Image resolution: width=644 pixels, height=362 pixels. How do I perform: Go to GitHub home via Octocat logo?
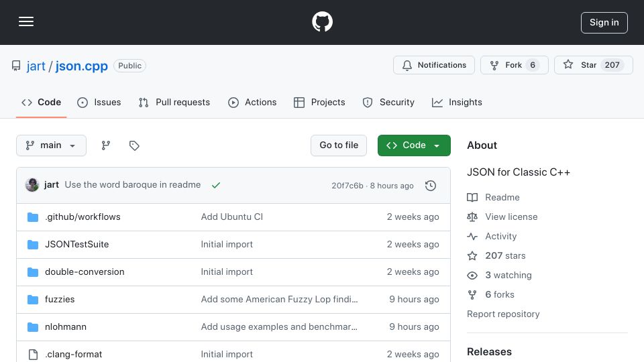click(322, 21)
